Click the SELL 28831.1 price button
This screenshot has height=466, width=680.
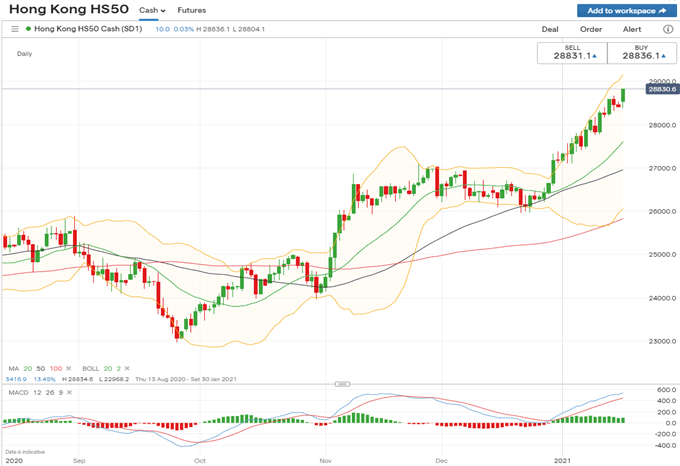click(x=572, y=53)
